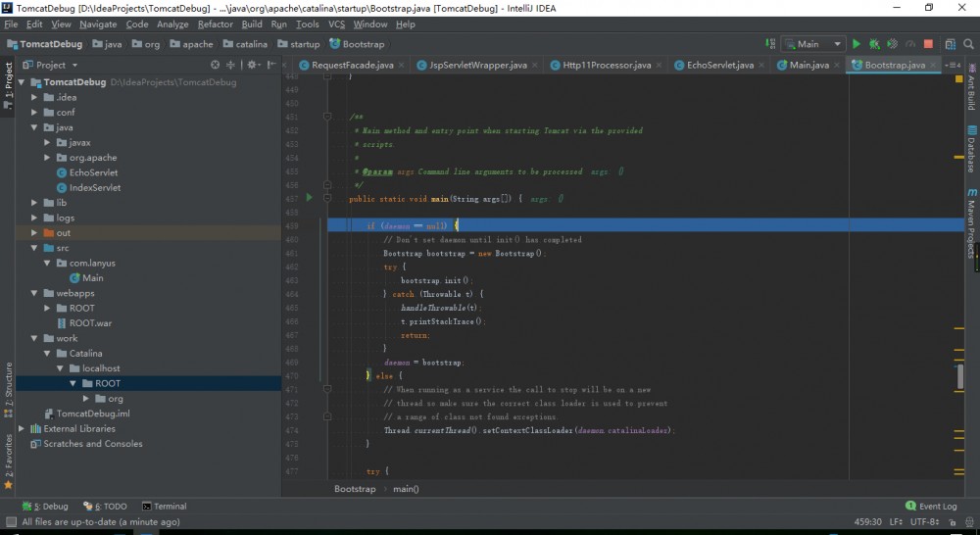Expand the .idea folder
980x535 pixels.
pos(34,98)
